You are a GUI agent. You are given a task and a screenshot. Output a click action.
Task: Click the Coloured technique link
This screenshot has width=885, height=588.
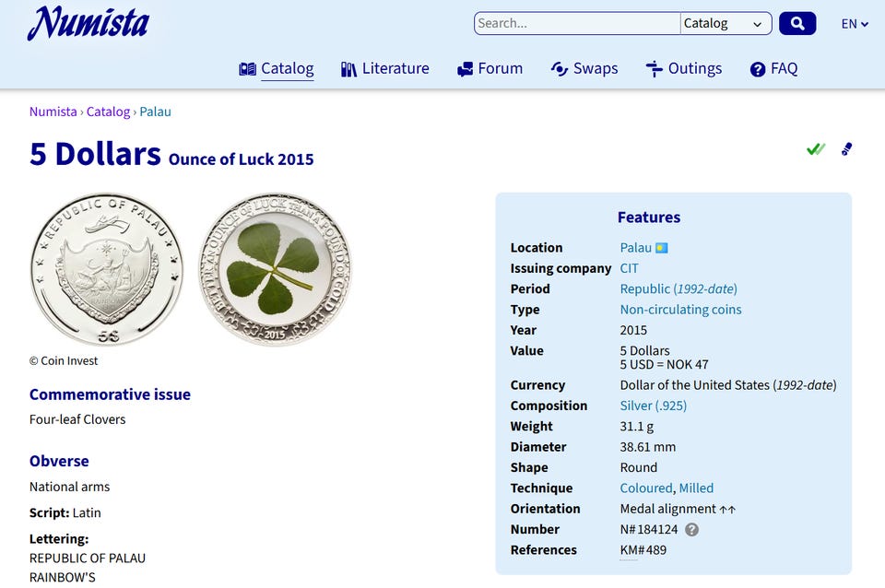click(646, 488)
